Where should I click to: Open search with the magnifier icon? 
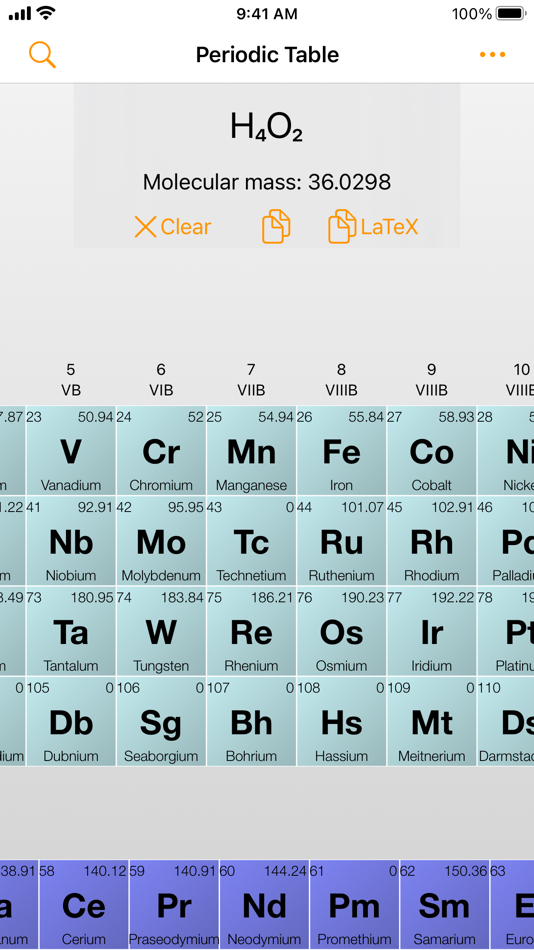coord(42,55)
